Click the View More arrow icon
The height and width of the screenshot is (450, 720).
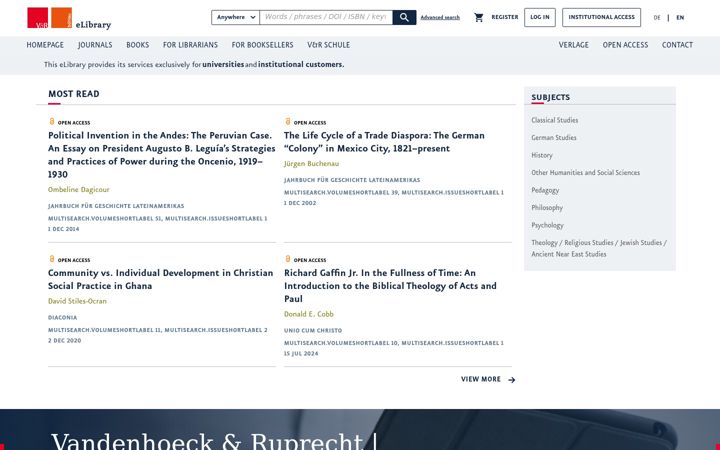pyautogui.click(x=512, y=380)
